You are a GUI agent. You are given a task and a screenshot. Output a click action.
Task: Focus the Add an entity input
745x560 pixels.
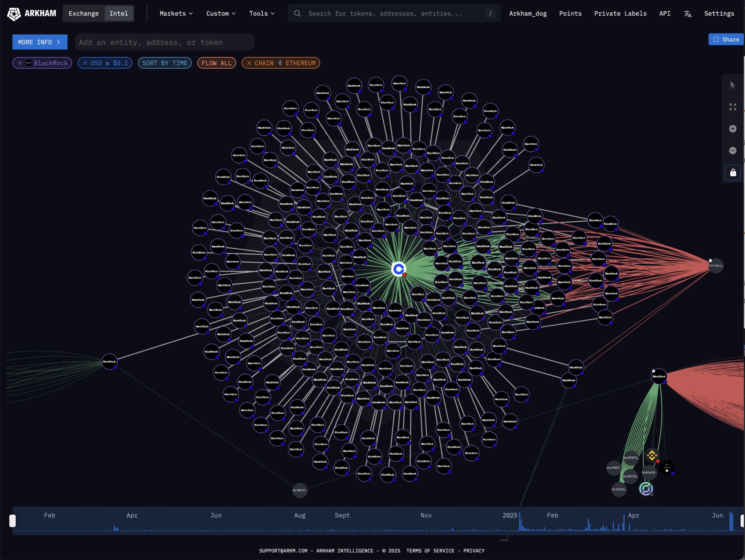[165, 42]
